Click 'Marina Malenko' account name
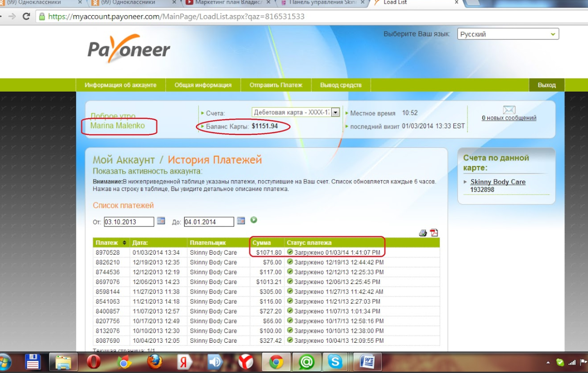This screenshot has width=588, height=373. coord(118,126)
